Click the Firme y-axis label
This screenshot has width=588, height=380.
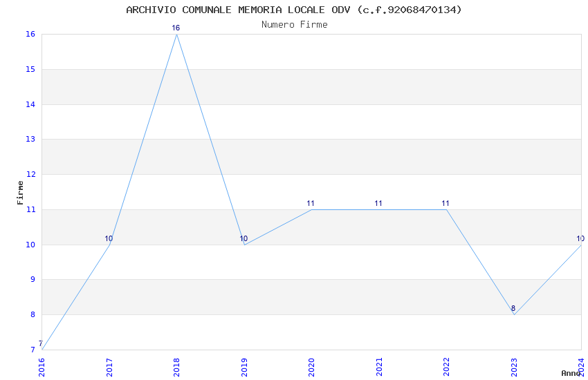pyautogui.click(x=20, y=193)
